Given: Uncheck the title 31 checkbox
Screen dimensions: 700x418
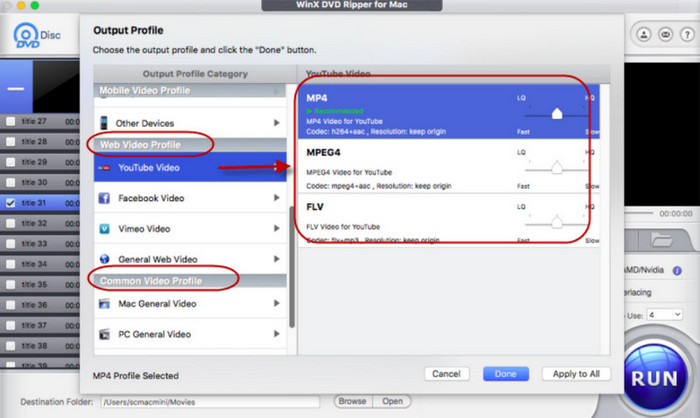Looking at the screenshot, I should 11,203.
